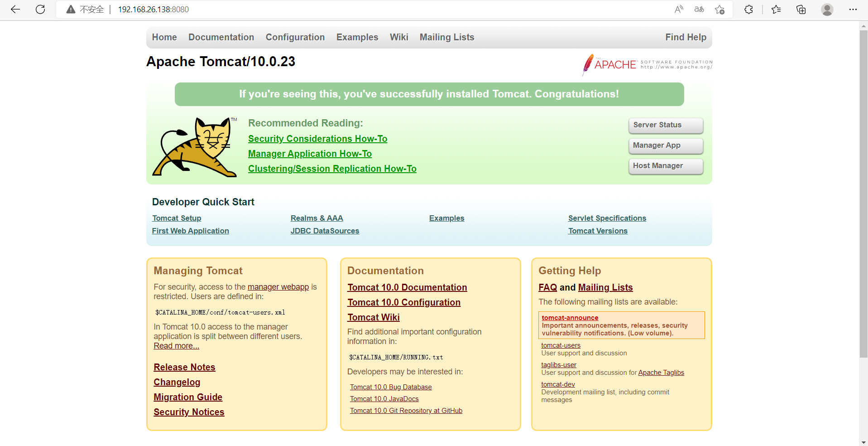The image size is (868, 446).
Task: Open Mailing Lists link under Getting Help
Action: click(605, 287)
